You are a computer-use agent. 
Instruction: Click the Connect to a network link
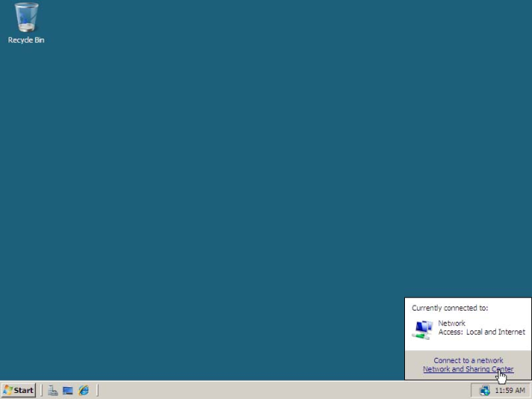click(468, 360)
